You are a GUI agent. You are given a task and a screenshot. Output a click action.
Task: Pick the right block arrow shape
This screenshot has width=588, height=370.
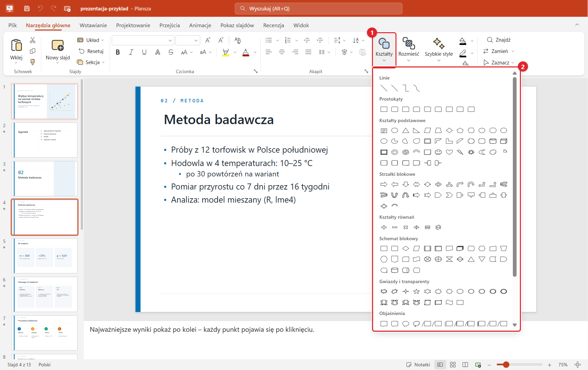tap(384, 184)
